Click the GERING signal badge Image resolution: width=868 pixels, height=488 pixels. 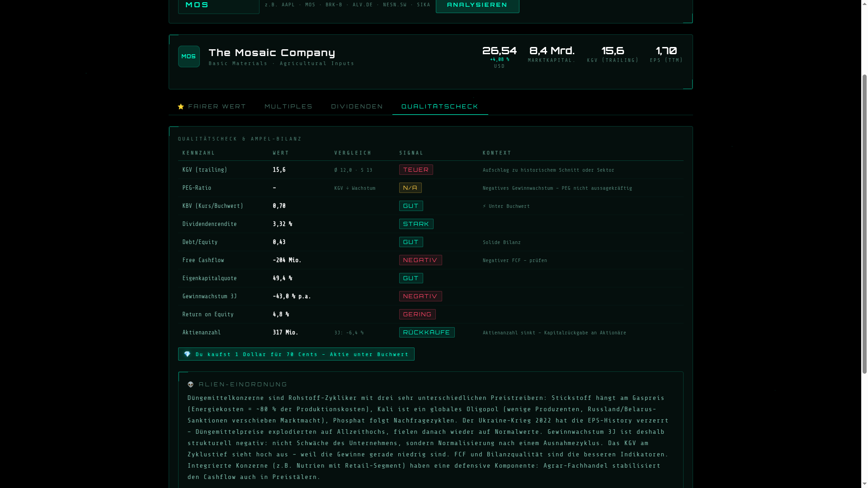[x=417, y=314]
